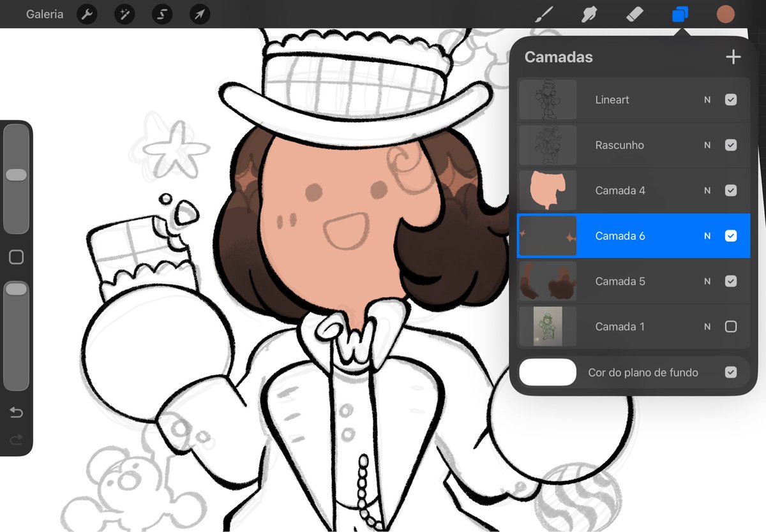Open the Adjustments magic wand menu
The height and width of the screenshot is (532, 766).
click(124, 14)
